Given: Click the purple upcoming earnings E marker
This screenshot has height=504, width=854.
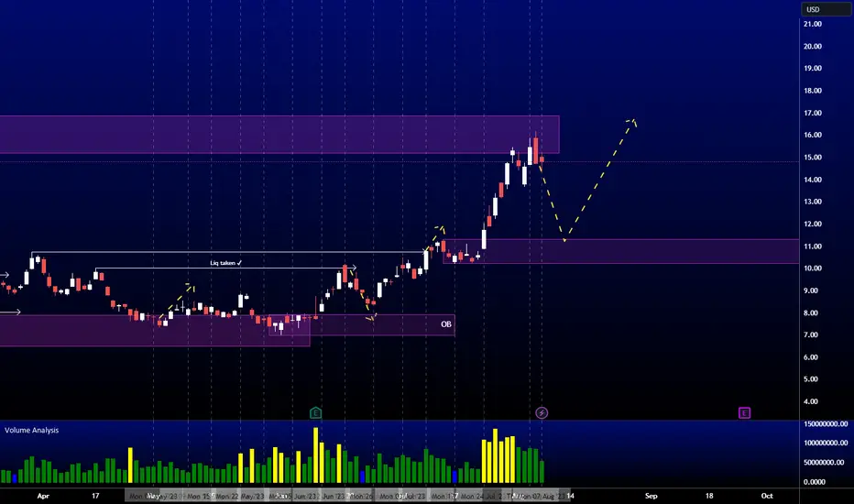Looking at the screenshot, I should 744,413.
